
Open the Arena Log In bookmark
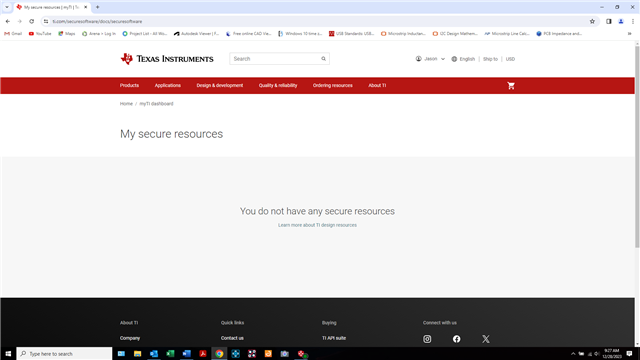pyautogui.click(x=99, y=33)
